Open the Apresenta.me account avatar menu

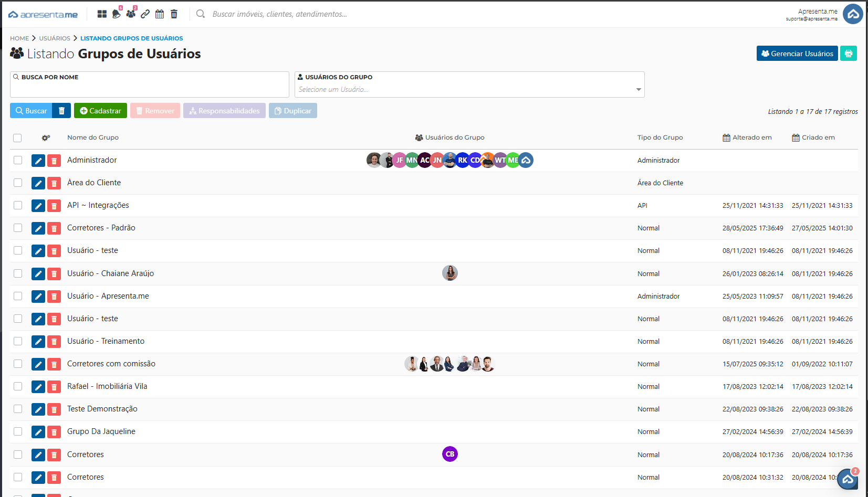click(853, 14)
